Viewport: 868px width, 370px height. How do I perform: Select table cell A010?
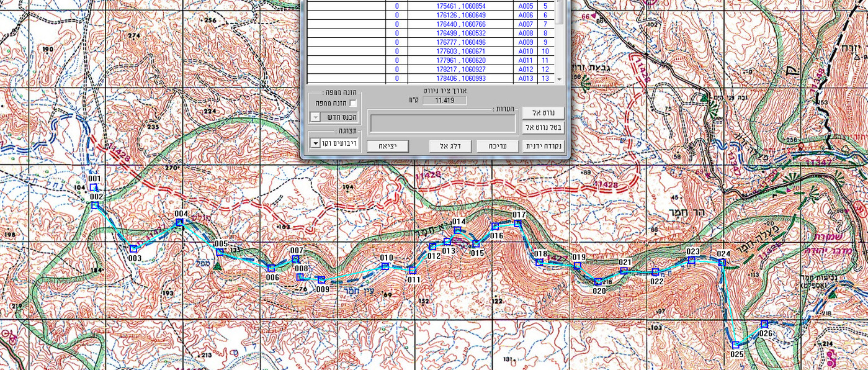pos(526,51)
